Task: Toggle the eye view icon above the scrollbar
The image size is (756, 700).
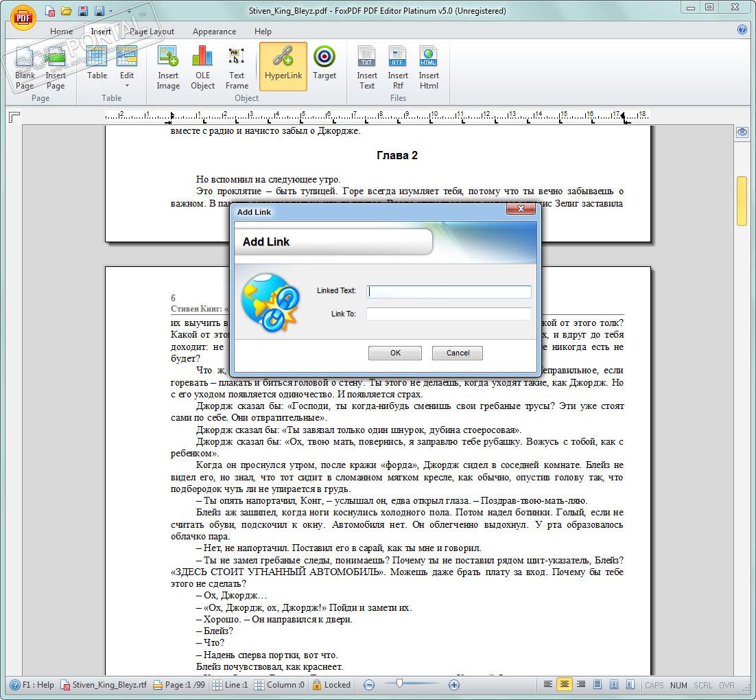Action: point(742,132)
